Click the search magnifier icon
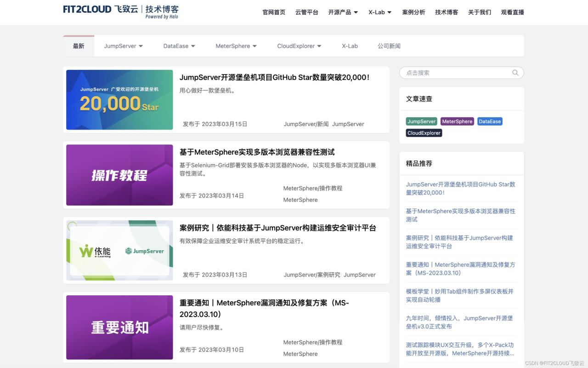The image size is (588, 368). 515,73
